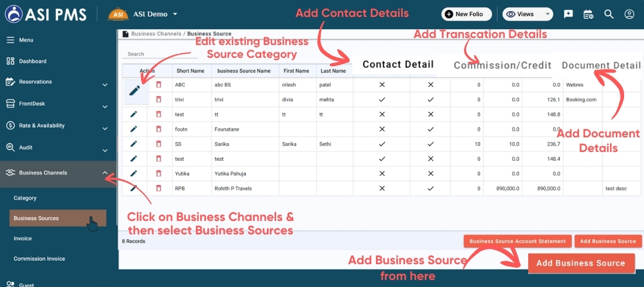Open the search magnifier in top bar

click(609, 14)
